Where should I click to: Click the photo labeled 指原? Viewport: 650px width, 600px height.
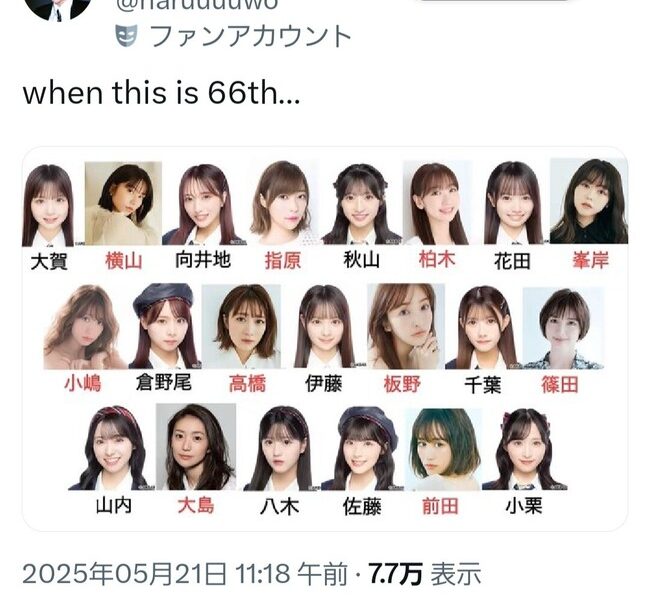click(x=283, y=202)
